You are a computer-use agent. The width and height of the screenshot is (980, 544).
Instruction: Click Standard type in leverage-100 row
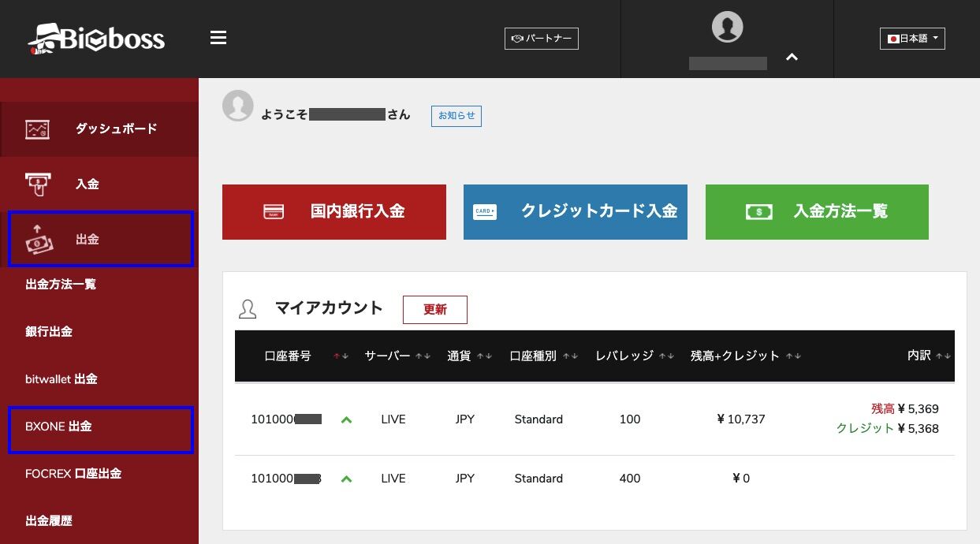pos(538,419)
